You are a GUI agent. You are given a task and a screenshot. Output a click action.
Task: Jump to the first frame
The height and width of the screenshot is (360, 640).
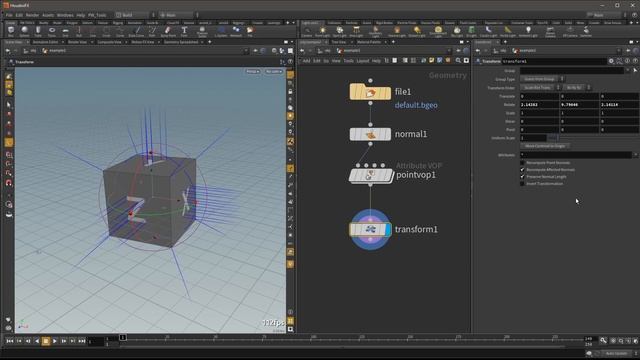10,340
